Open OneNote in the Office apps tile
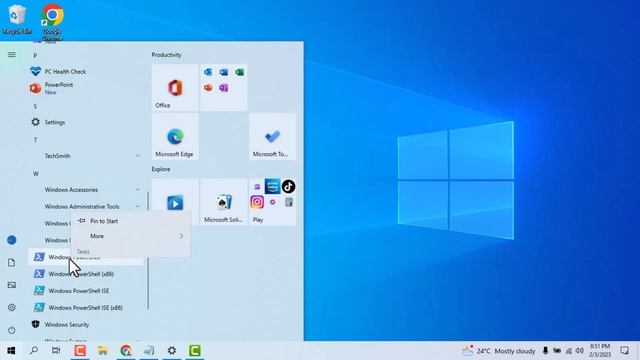 224,88
